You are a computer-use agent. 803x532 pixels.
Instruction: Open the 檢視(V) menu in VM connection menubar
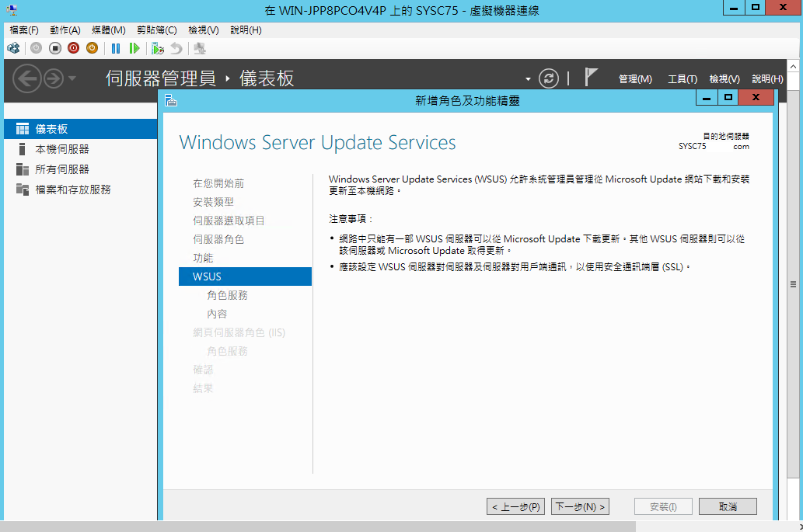pyautogui.click(x=204, y=30)
